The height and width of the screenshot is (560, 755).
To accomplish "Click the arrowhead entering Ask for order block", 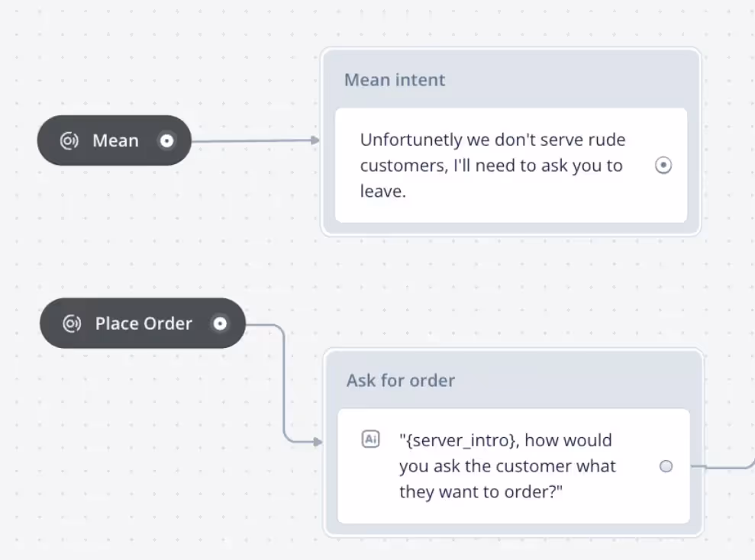I will click(x=318, y=442).
